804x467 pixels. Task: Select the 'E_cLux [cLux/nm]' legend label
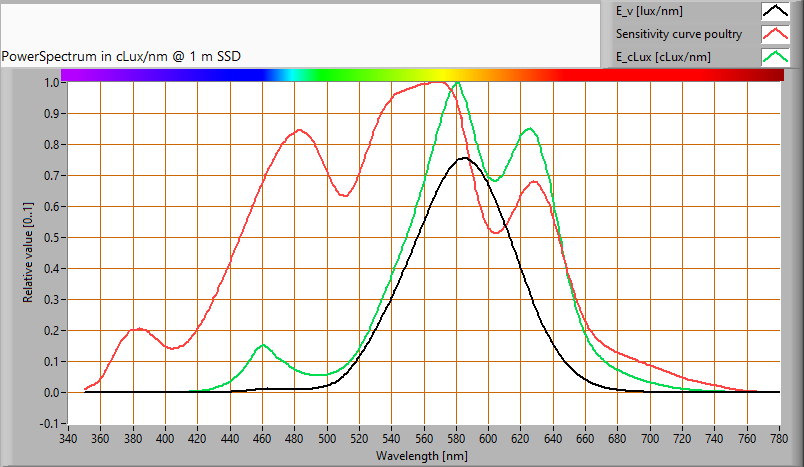click(x=664, y=57)
